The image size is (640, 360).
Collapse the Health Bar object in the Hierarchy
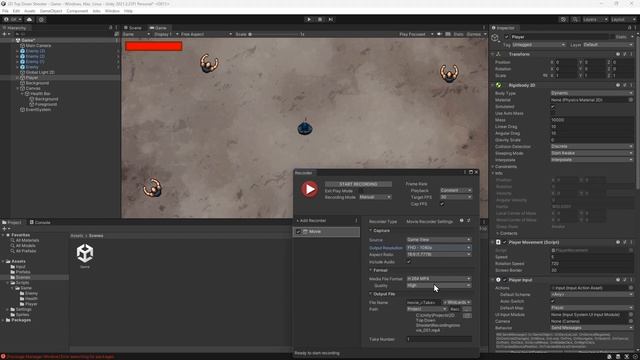pyautogui.click(x=22, y=93)
